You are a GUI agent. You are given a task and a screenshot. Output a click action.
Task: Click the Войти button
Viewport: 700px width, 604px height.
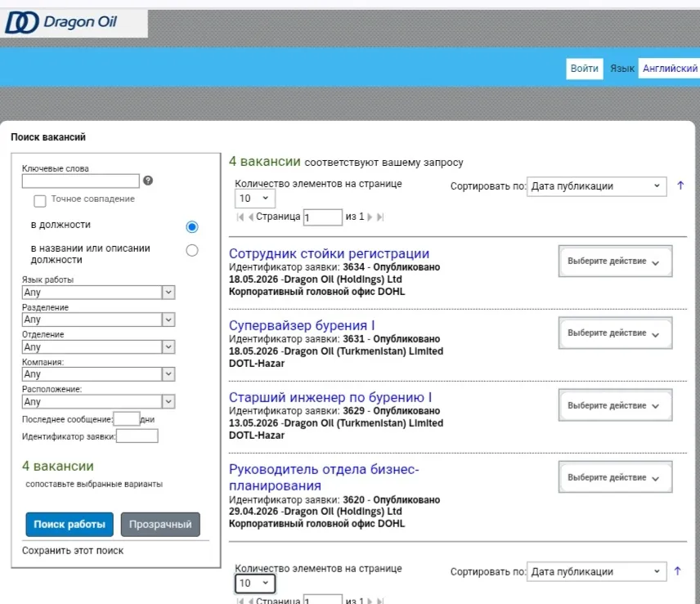pyautogui.click(x=585, y=69)
